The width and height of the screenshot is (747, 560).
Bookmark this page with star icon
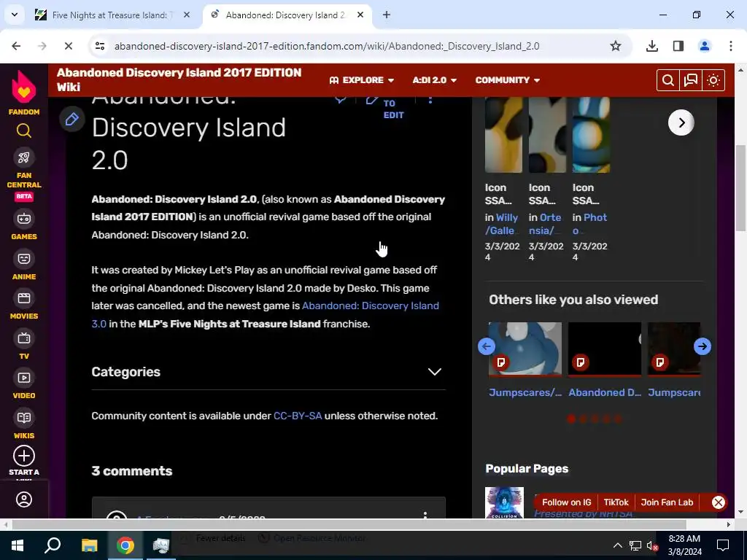(x=616, y=46)
